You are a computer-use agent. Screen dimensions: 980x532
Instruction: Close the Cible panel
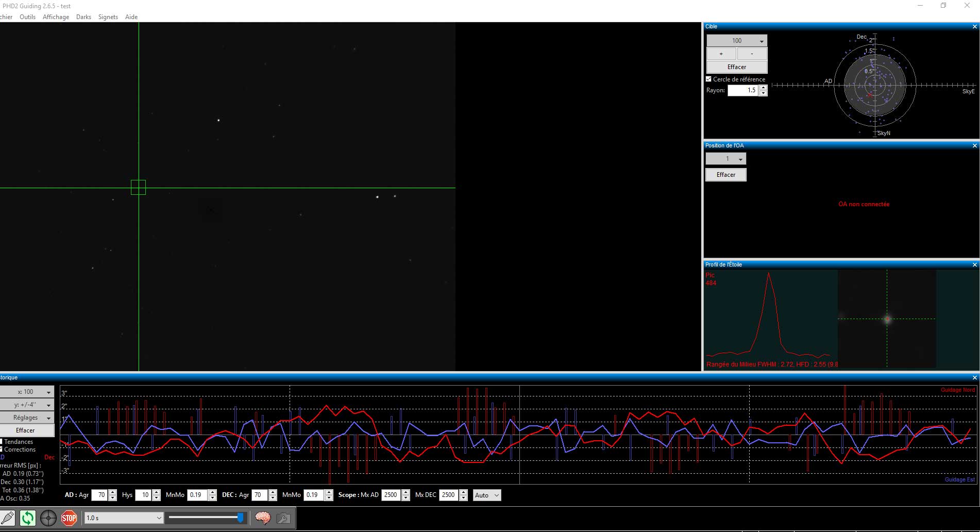click(974, 27)
